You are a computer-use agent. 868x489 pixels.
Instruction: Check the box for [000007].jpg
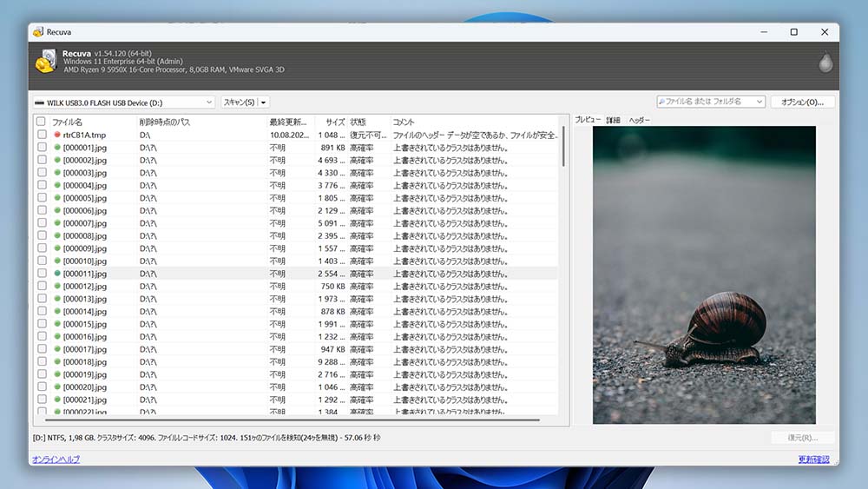click(x=42, y=222)
